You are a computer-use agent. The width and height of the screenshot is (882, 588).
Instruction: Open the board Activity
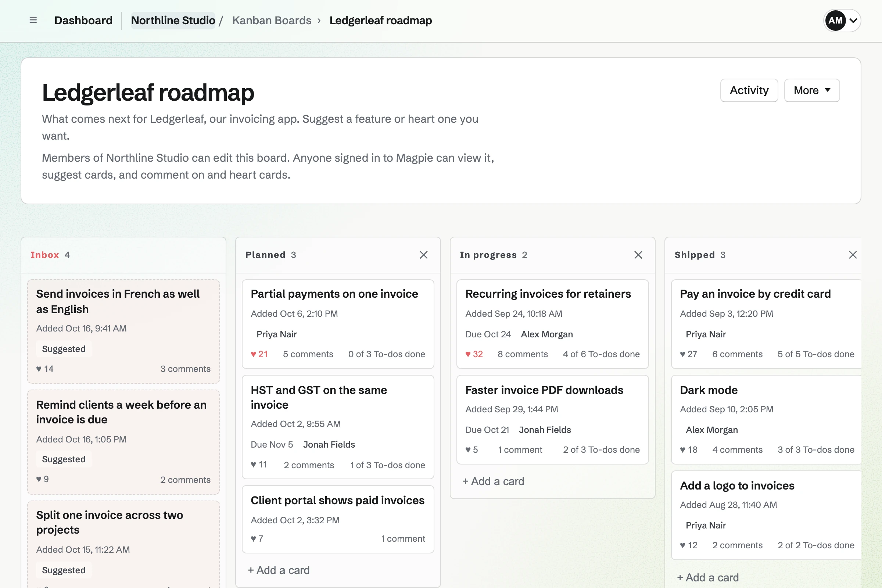tap(749, 90)
